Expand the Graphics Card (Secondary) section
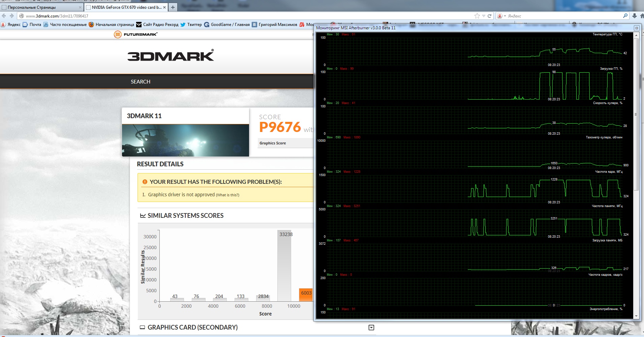 (371, 328)
